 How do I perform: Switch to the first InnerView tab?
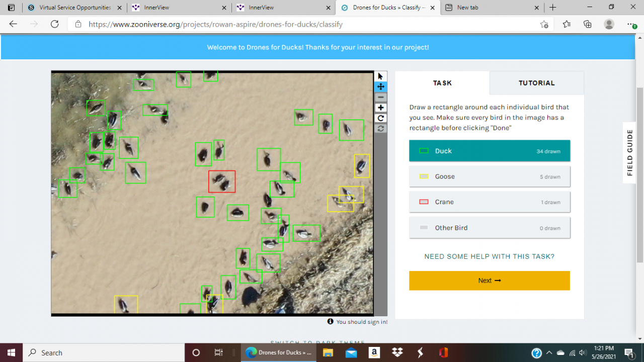point(180,8)
